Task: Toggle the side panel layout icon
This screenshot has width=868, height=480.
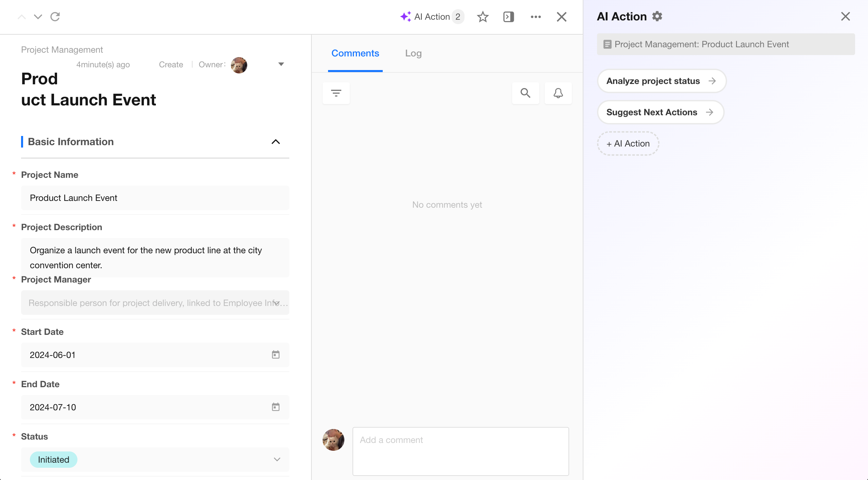Action: [x=508, y=17]
